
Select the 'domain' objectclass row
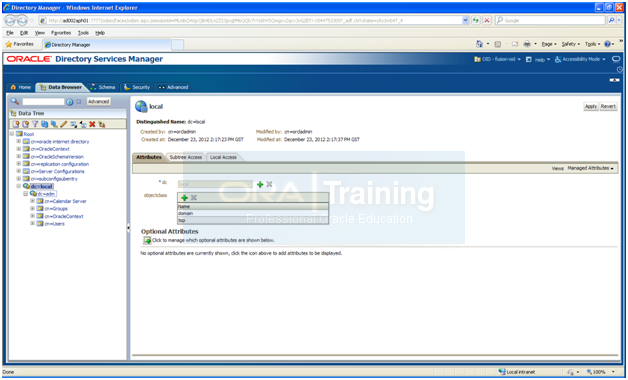[x=253, y=213]
